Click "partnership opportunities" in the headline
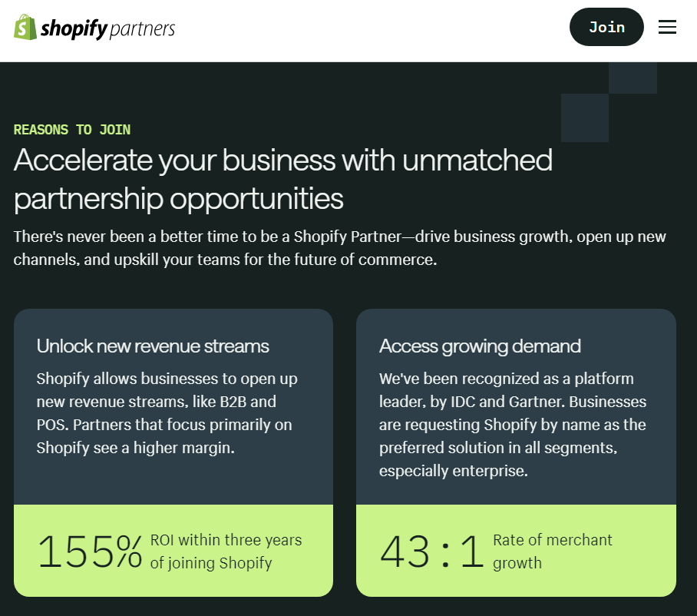Image resolution: width=697 pixels, height=616 pixels. (x=178, y=199)
